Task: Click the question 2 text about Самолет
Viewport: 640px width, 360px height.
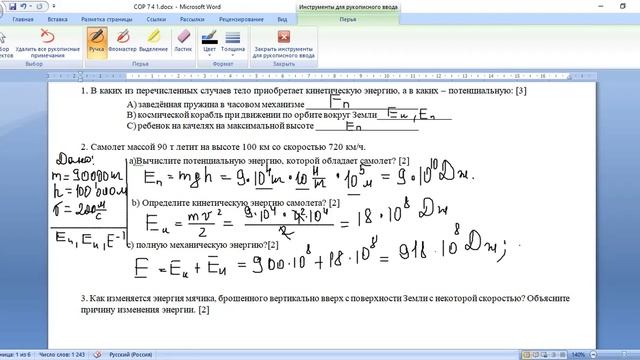Action: pyautogui.click(x=223, y=147)
